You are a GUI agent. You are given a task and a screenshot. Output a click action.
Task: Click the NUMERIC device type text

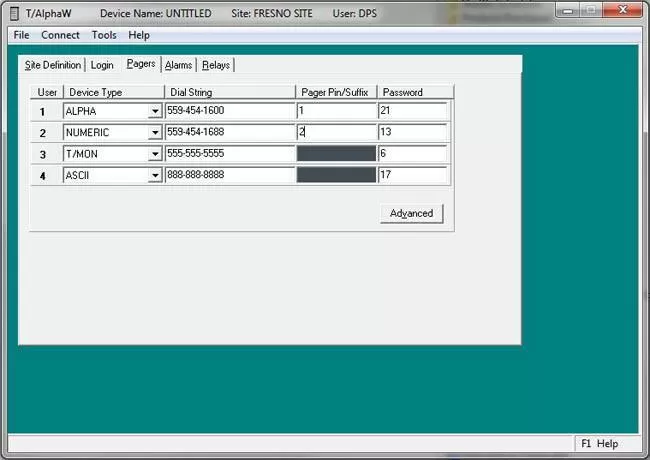point(87,133)
